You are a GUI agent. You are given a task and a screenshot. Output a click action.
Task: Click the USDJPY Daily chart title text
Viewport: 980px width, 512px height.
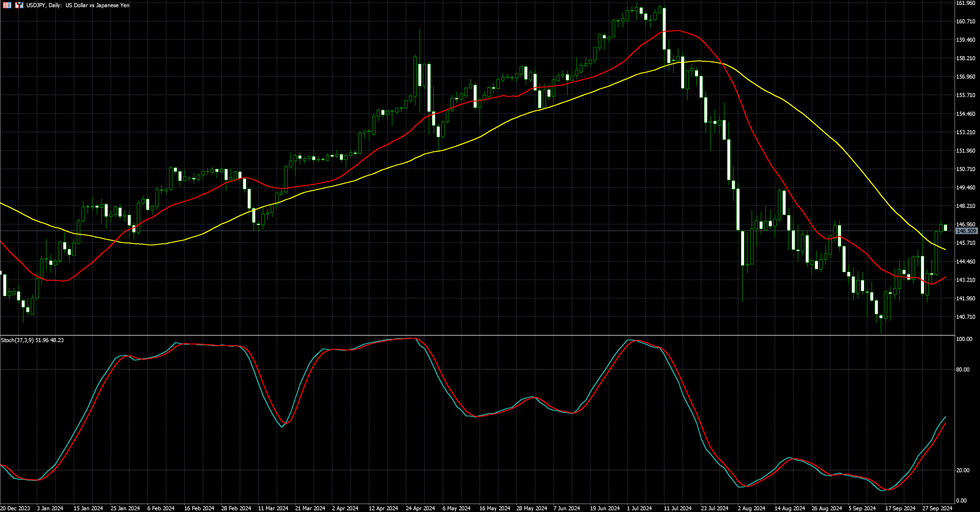78,5
